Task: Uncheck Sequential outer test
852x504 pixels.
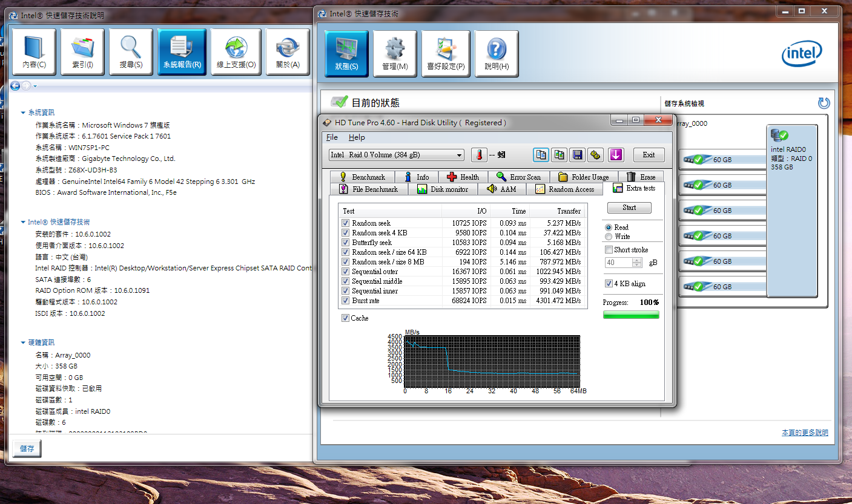Action: click(345, 272)
